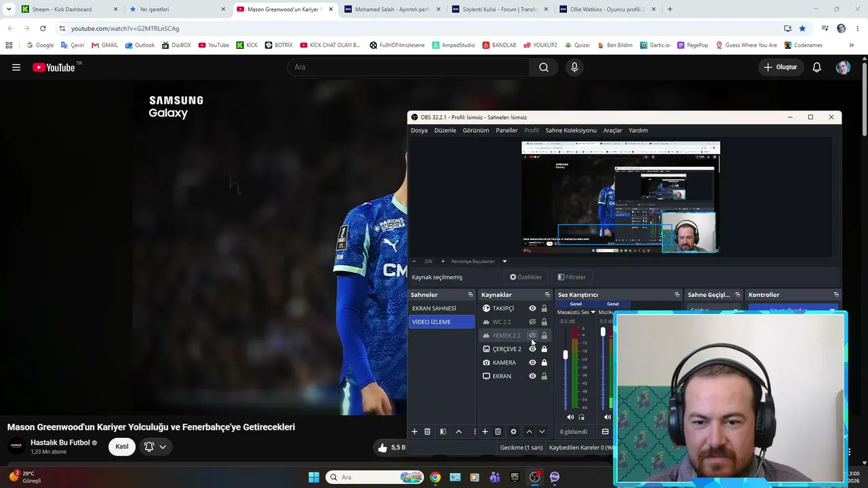The image size is (868, 488).
Task: Switch to Mohamed Salah browser tab
Action: pyautogui.click(x=392, y=9)
